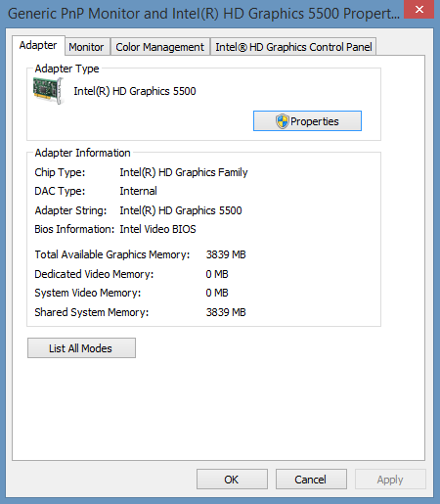
Task: Click the Shared System Memory value
Action: click(x=226, y=312)
